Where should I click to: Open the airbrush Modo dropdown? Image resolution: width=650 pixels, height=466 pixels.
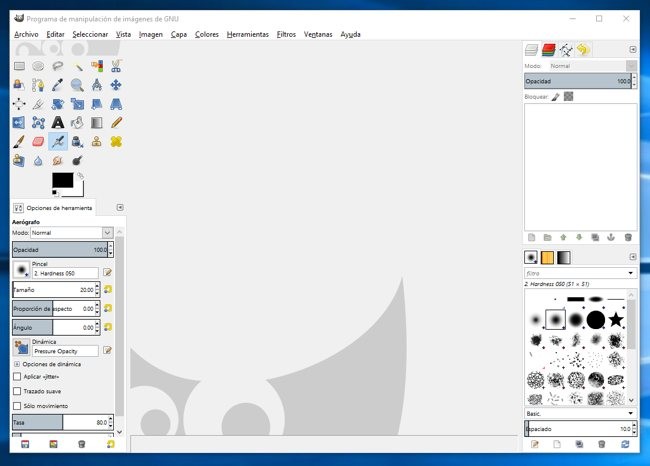(x=72, y=232)
